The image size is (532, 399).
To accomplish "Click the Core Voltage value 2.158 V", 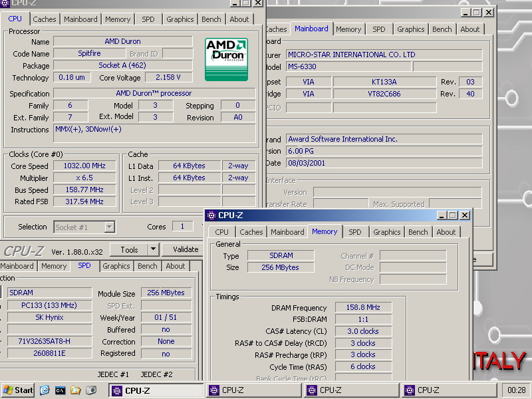I will [x=169, y=77].
